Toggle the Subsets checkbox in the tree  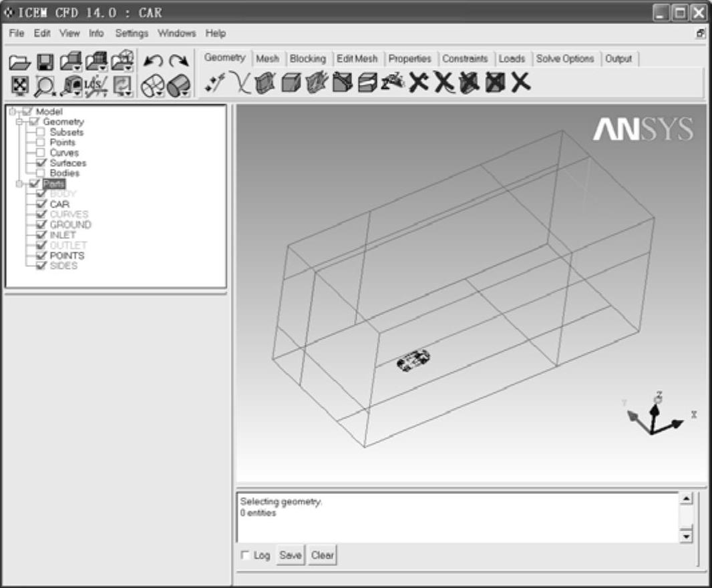tap(41, 132)
